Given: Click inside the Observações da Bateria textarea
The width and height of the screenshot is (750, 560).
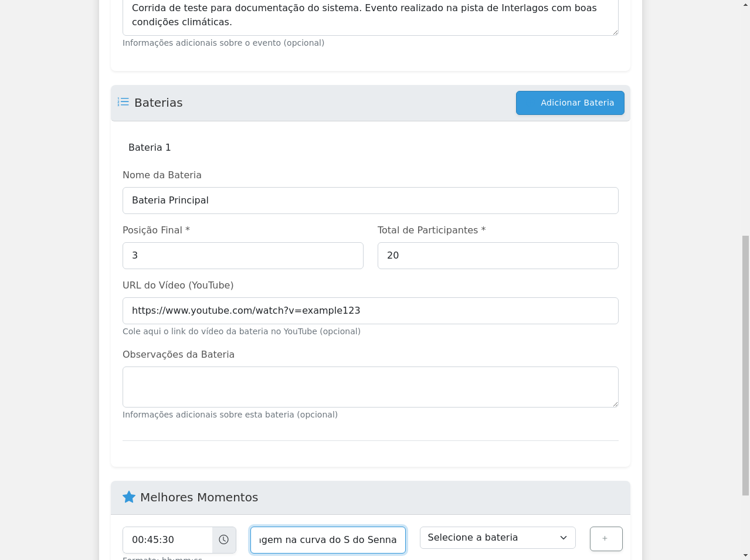Looking at the screenshot, I should point(370,387).
